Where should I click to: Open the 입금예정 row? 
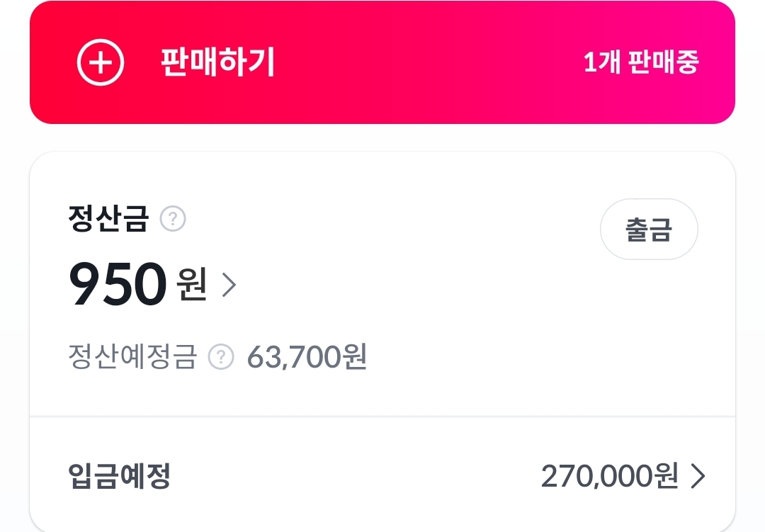[x=382, y=475]
